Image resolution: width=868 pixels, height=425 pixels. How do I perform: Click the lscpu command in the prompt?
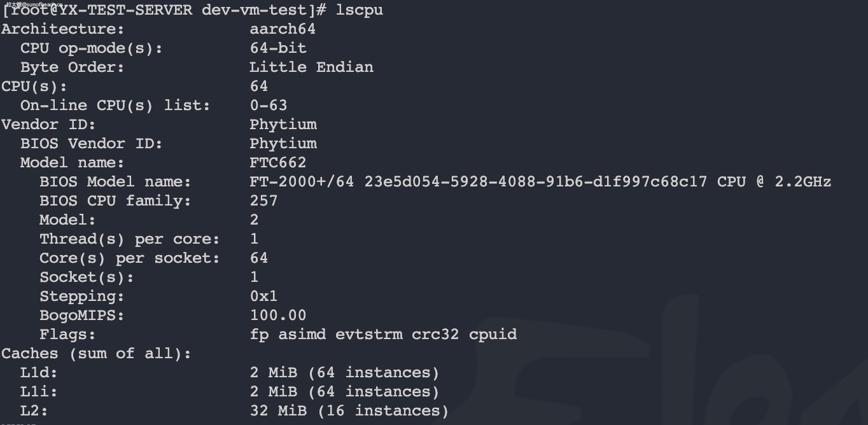coord(359,10)
